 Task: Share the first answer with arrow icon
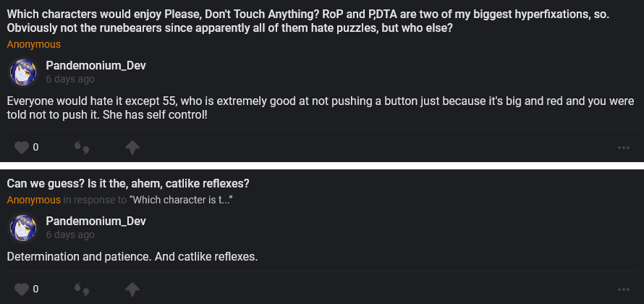coord(132,148)
